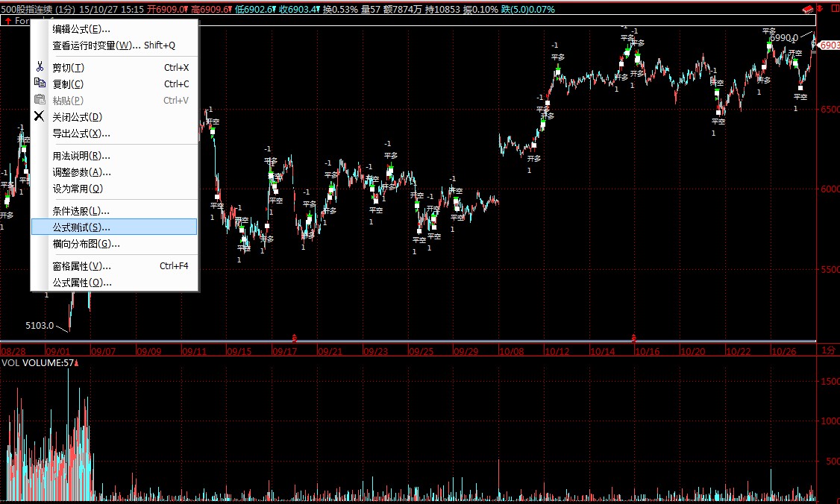Choose 导出公式 in the context menu

[x=81, y=133]
